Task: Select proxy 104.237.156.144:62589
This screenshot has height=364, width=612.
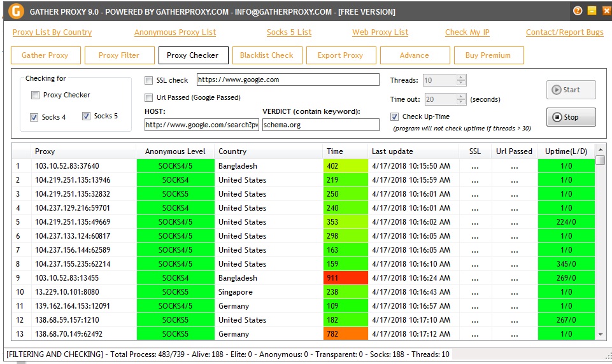Action: coord(73,250)
